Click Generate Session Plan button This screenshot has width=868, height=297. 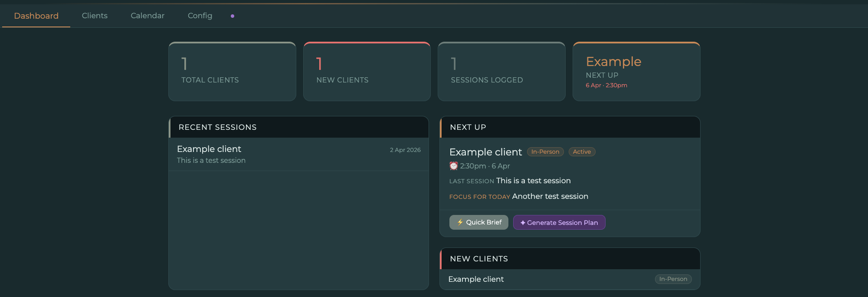[x=559, y=223]
